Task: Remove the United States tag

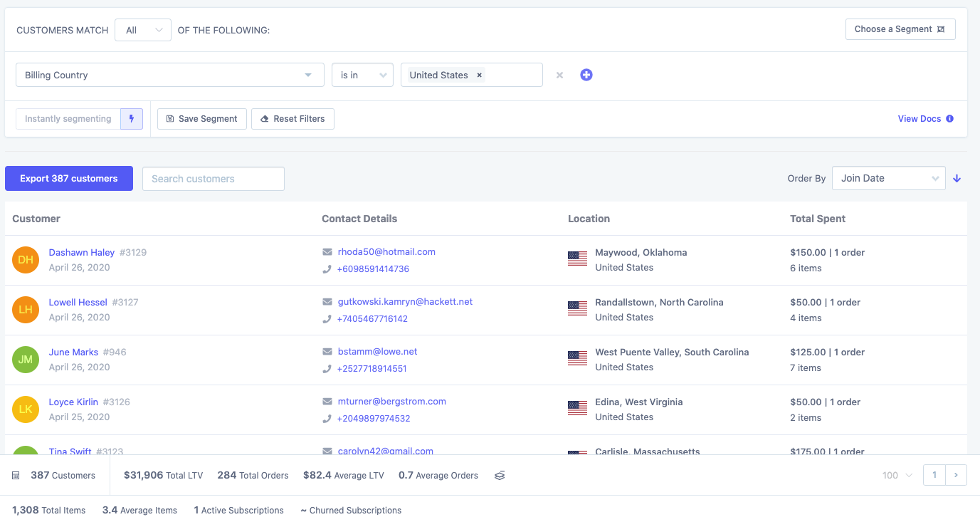Action: tap(479, 75)
